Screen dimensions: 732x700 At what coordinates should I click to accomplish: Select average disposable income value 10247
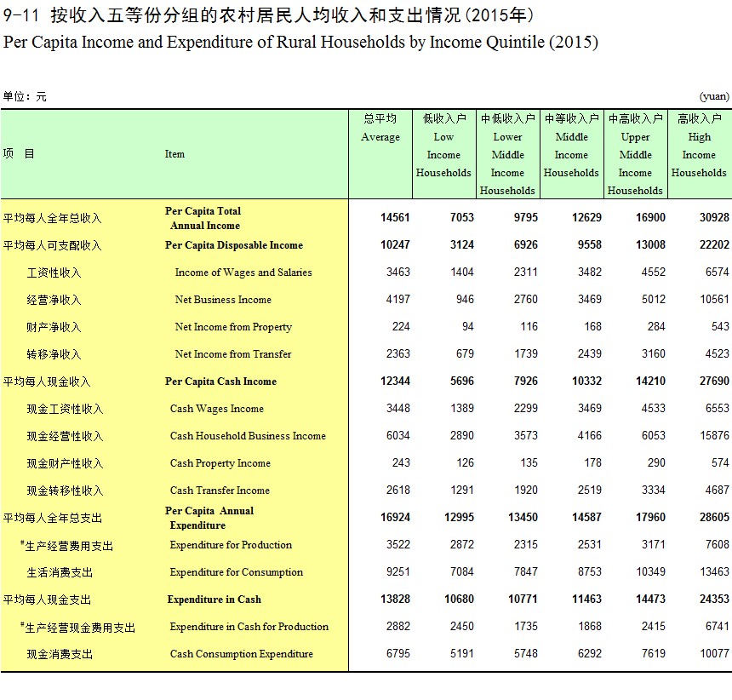point(394,244)
